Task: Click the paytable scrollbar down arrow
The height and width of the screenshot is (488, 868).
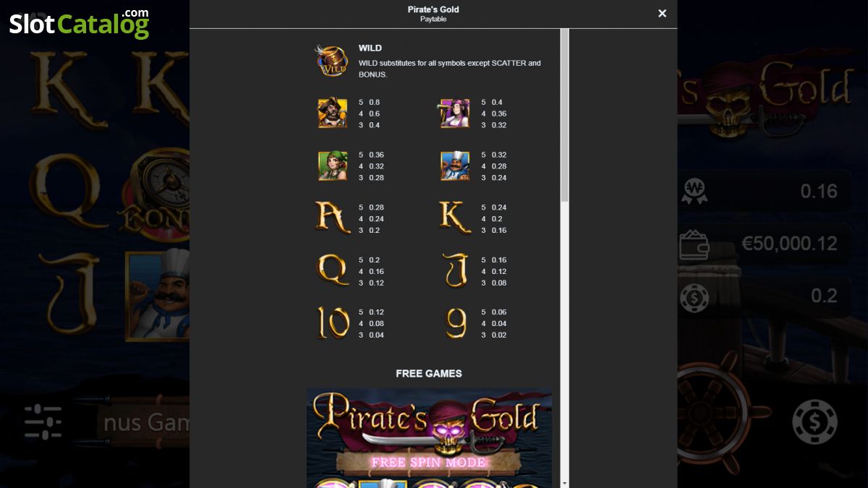Action: (x=564, y=483)
